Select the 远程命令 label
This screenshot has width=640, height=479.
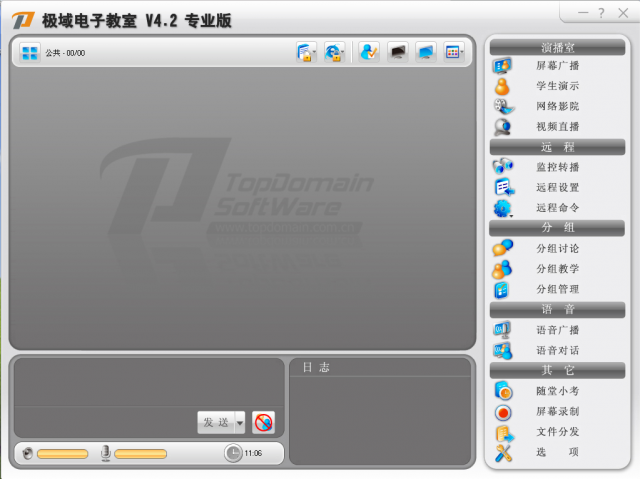tap(558, 208)
